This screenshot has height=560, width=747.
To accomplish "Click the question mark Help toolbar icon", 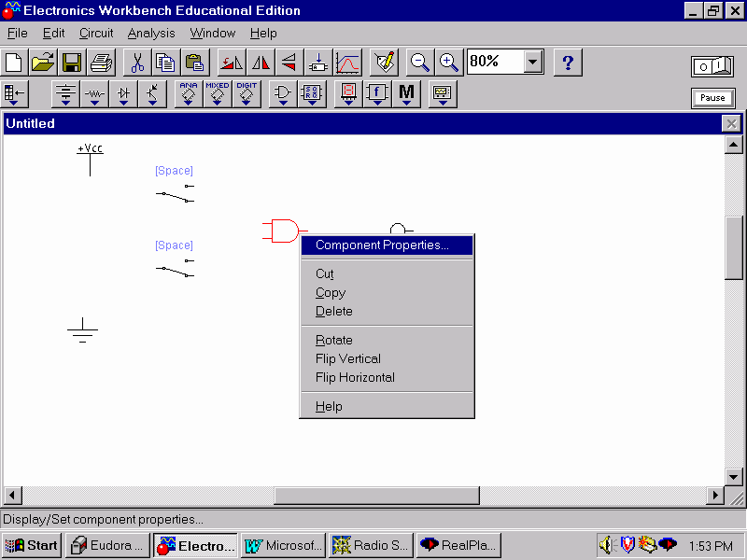I will [568, 63].
